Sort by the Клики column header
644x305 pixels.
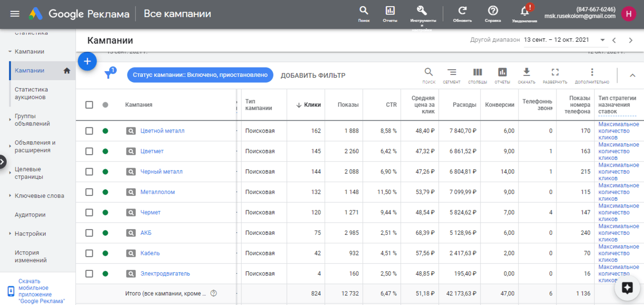(x=312, y=105)
